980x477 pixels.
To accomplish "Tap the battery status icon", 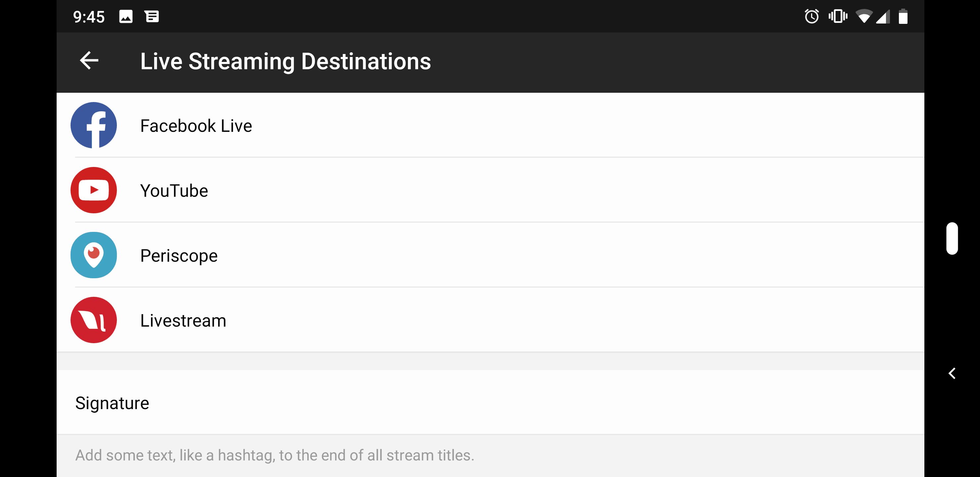I will (903, 17).
